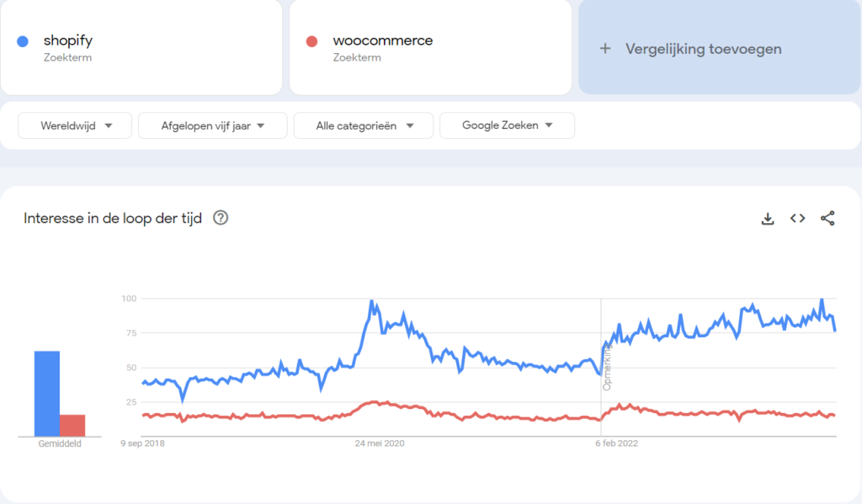This screenshot has height=504, width=862.
Task: Expand the Afgelopen vijf jaar time range
Action: (x=213, y=126)
